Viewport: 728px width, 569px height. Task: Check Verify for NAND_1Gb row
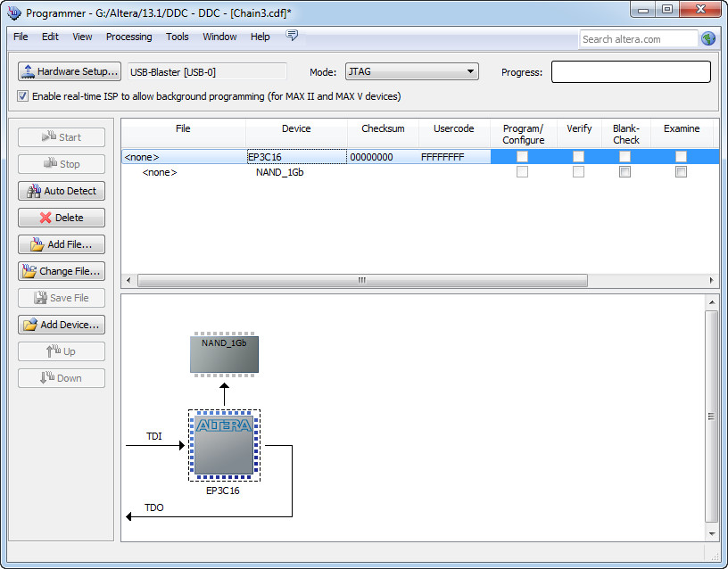coord(578,172)
